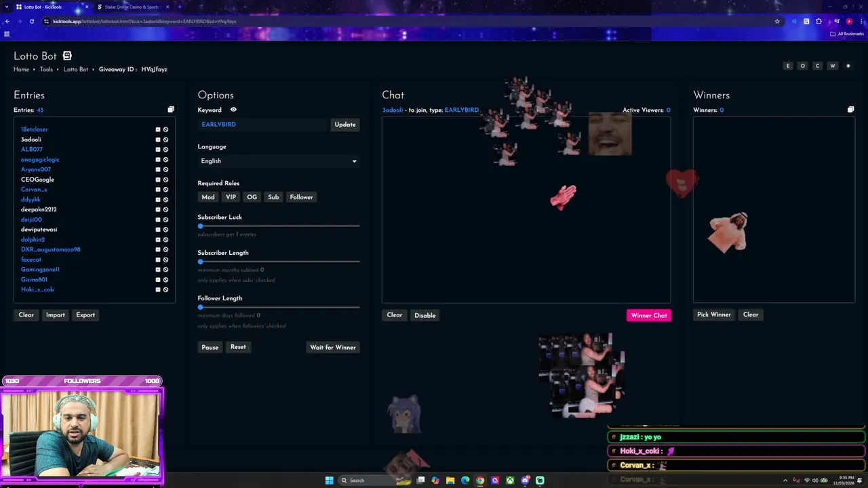The image size is (868, 488).
Task: Toggle the E panel button in header
Action: click(x=788, y=66)
